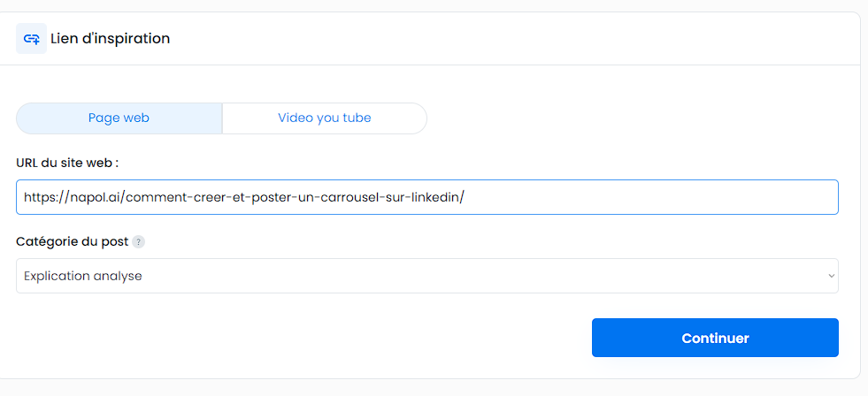This screenshot has height=396, width=868.
Task: Click the blue link icon beside the title
Action: [x=31, y=39]
